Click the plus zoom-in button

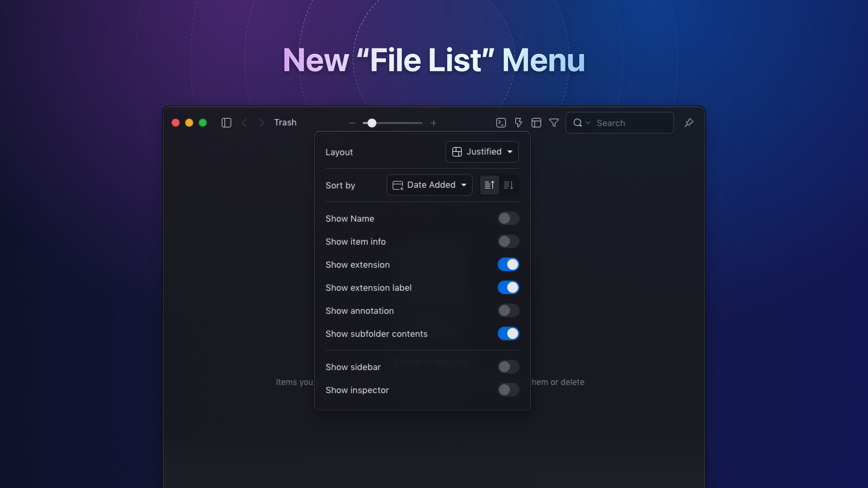pyautogui.click(x=433, y=123)
